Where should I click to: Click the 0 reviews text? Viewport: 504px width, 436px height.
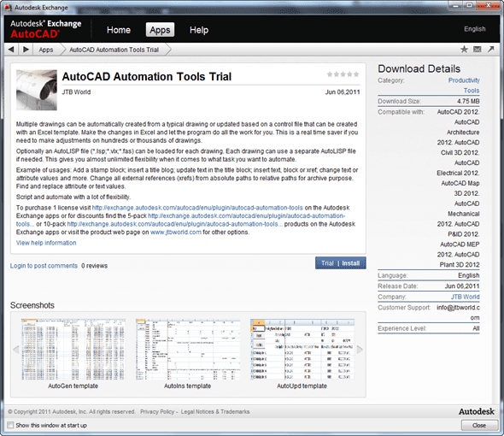[x=94, y=266]
